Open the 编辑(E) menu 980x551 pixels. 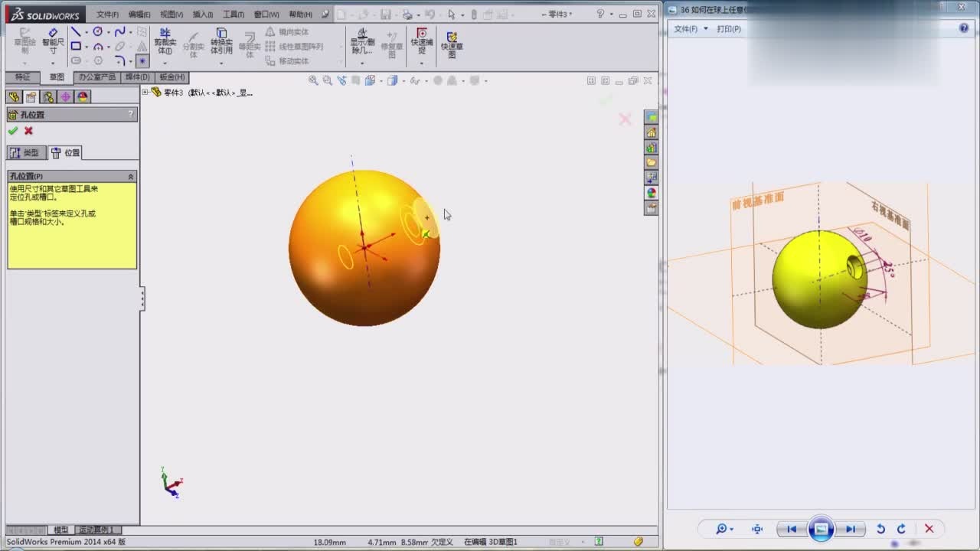139,15
